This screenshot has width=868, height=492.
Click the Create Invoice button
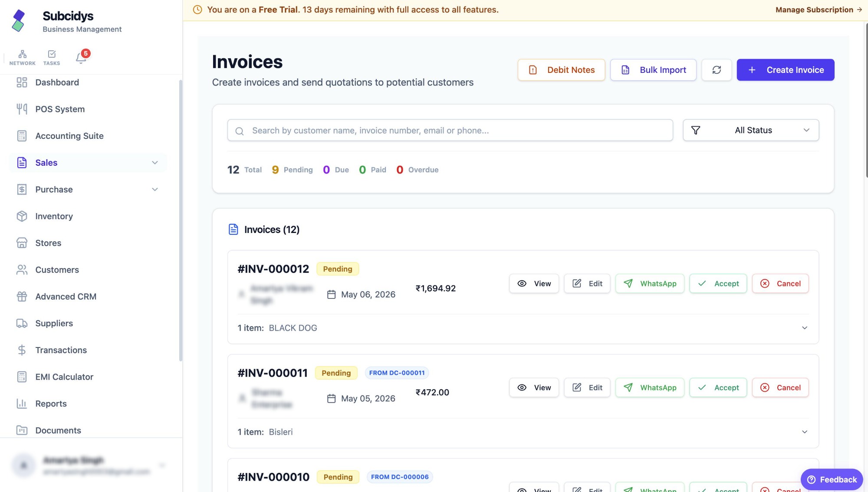click(x=786, y=70)
